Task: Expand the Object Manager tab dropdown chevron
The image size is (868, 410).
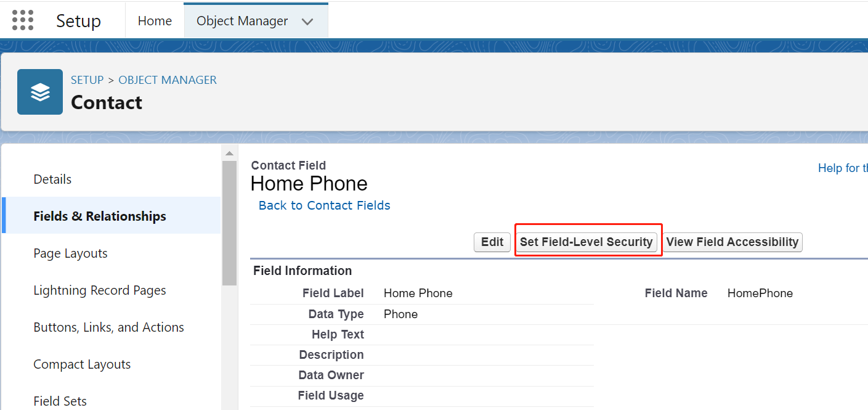Action: coord(307,22)
